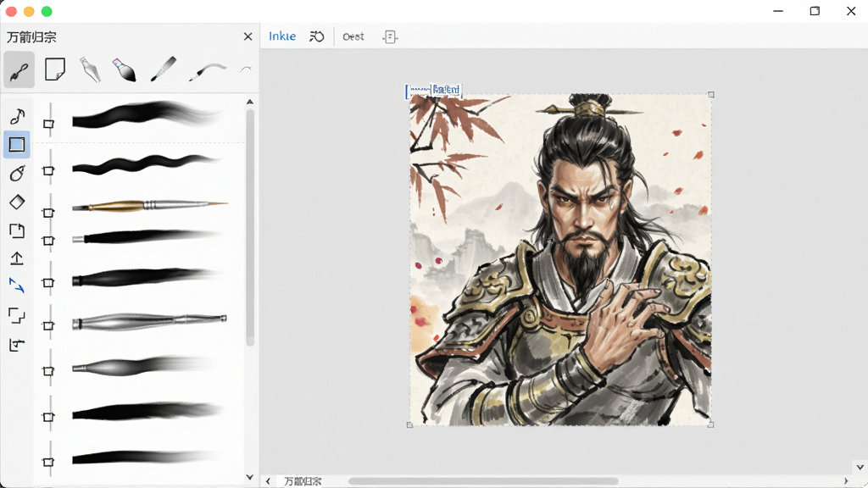The image size is (868, 488).
Task: Select the diamond eraser tool in sidebar
Action: click(17, 202)
